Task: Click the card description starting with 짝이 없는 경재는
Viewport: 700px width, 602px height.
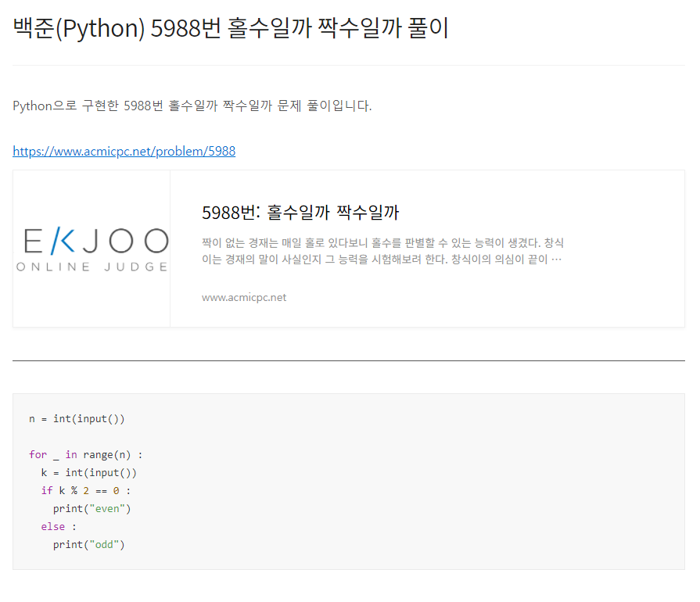Action: [382, 251]
